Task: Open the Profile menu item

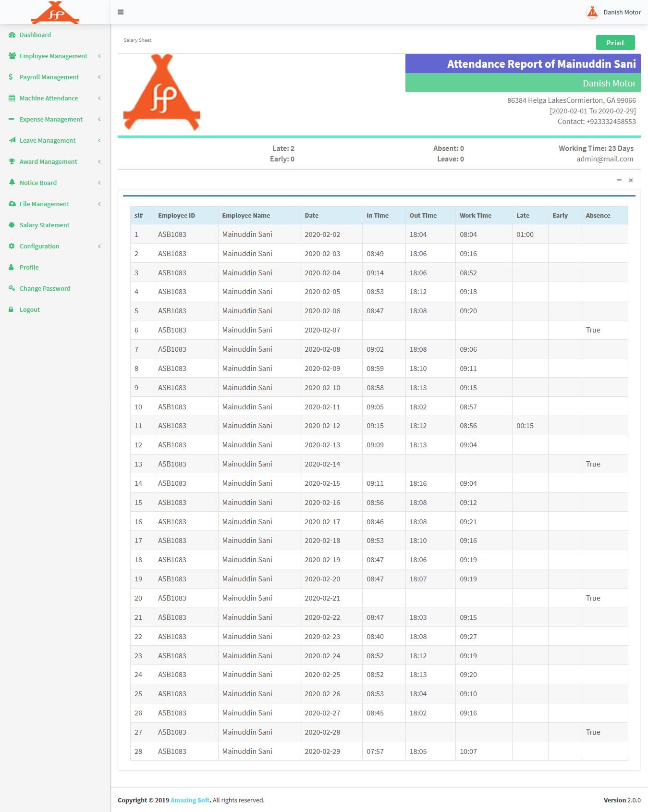Action: coord(55,268)
